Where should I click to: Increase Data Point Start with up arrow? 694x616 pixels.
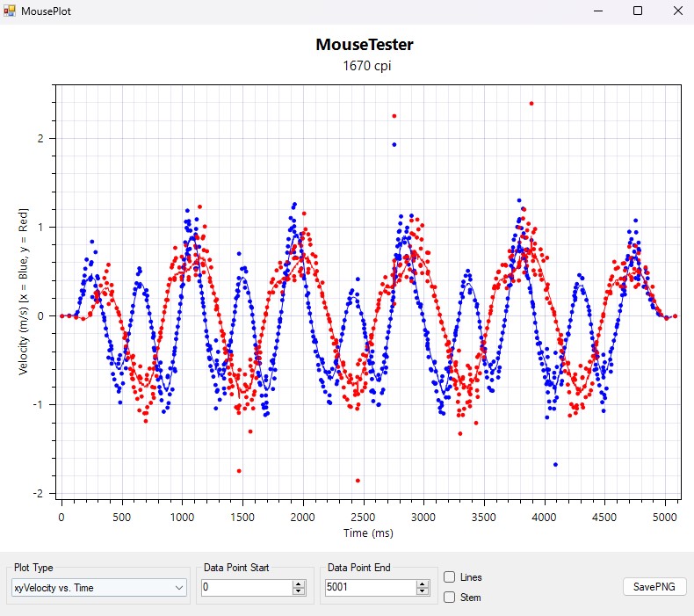click(299, 583)
